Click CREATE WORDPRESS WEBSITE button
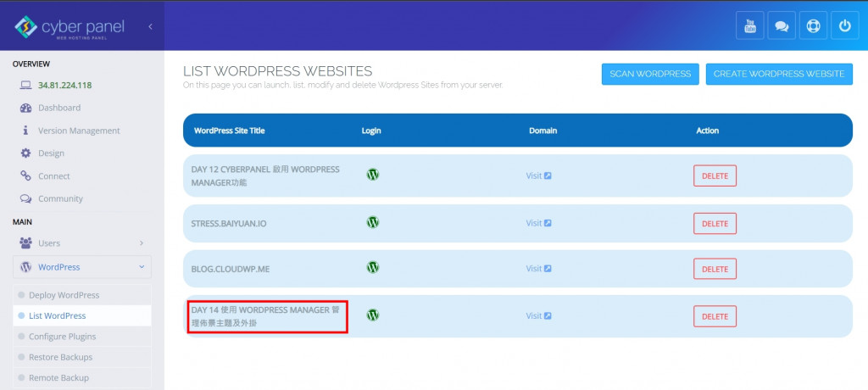The height and width of the screenshot is (390, 868). [x=779, y=75]
